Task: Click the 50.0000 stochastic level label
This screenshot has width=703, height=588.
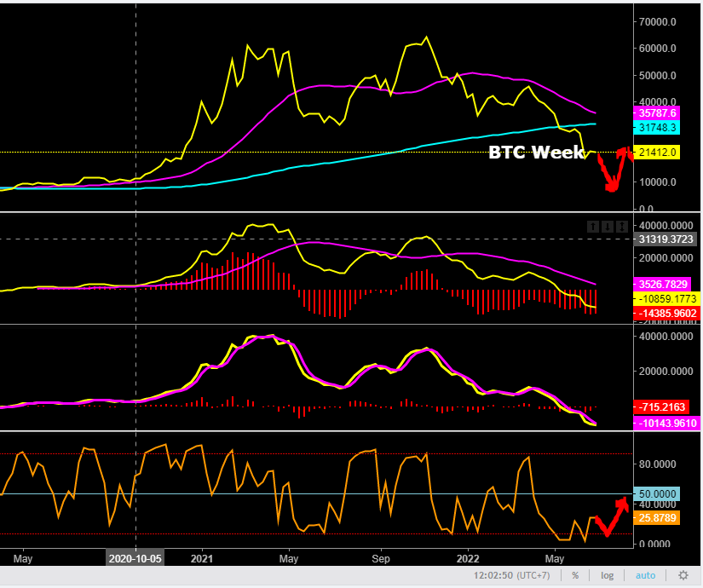Action: pyautogui.click(x=657, y=493)
